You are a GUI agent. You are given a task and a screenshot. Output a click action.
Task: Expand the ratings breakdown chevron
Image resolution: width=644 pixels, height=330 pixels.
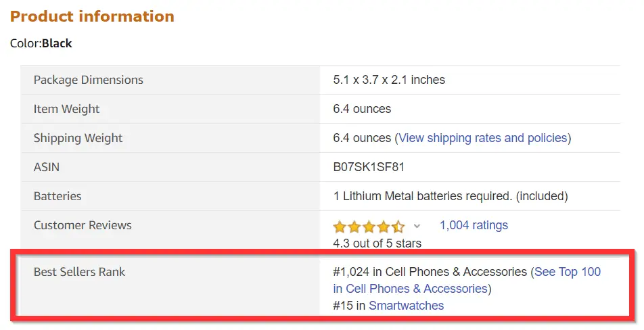[417, 226]
